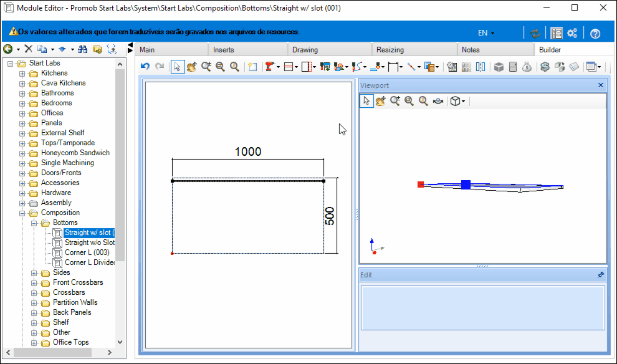Click the delete X icon in tree toolbar
Image resolution: width=617 pixels, height=364 pixels.
[28, 49]
